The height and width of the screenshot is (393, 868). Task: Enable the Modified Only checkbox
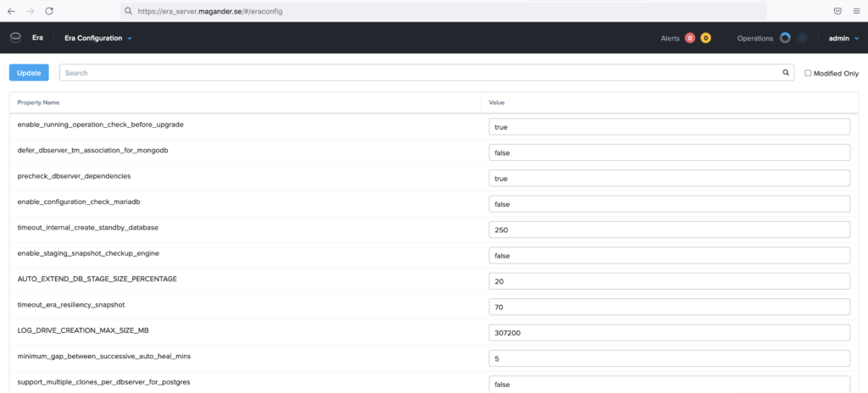coord(808,73)
